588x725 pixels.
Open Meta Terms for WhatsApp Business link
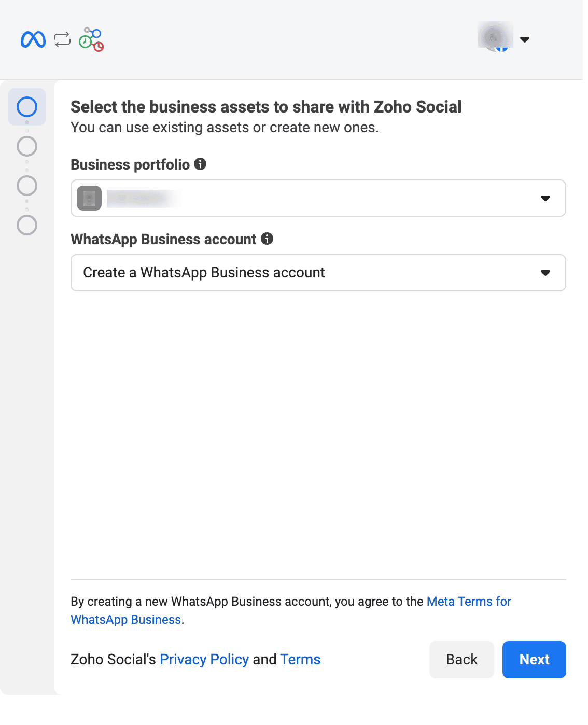(x=469, y=602)
